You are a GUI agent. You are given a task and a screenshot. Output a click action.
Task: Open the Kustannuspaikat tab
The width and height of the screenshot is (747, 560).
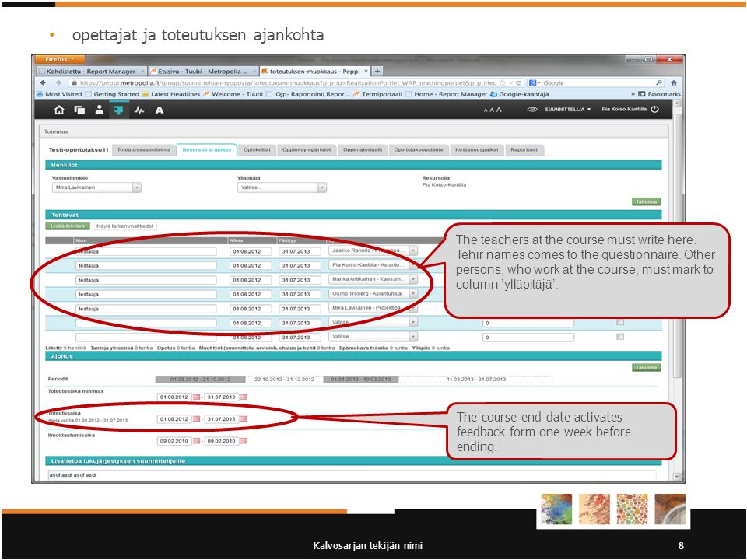coord(476,149)
